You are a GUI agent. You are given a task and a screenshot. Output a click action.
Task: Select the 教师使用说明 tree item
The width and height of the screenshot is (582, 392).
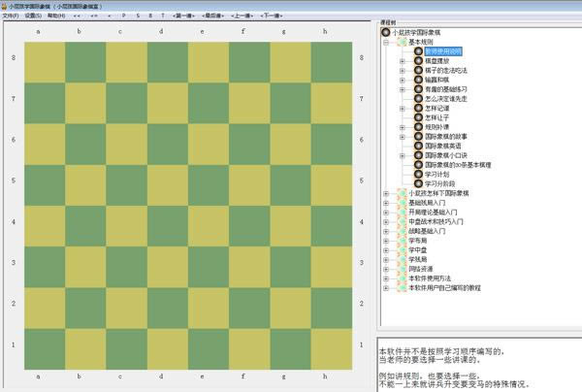(x=443, y=51)
